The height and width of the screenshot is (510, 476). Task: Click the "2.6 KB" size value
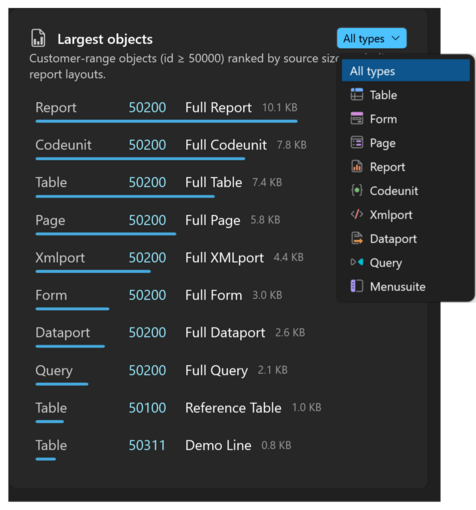click(290, 332)
